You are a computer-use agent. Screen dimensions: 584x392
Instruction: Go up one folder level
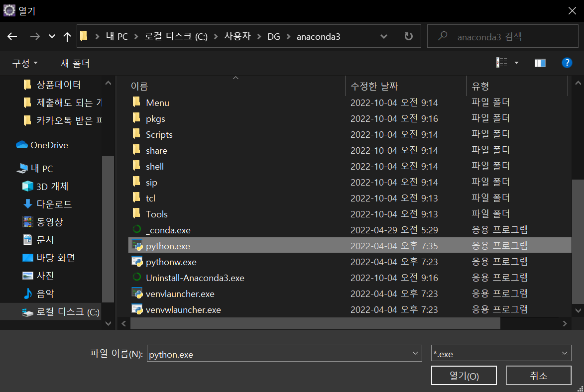point(67,36)
